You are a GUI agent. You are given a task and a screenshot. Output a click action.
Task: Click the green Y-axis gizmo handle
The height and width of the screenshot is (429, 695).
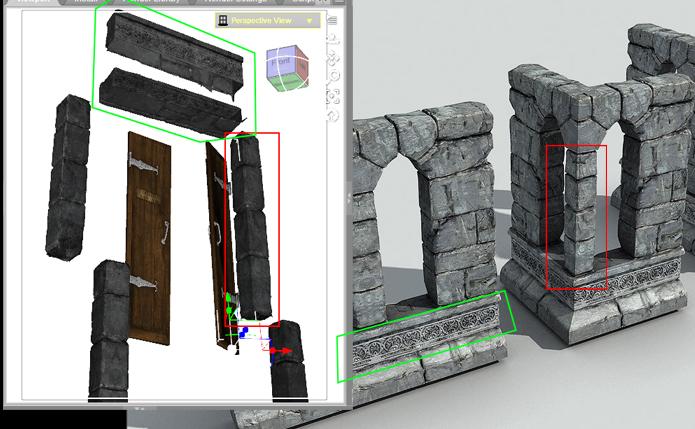[x=229, y=302]
